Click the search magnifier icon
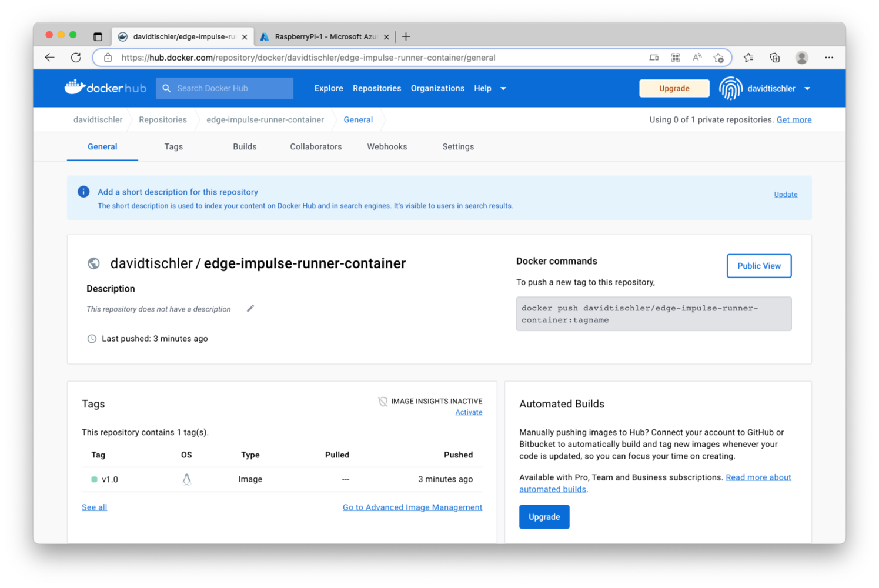Image resolution: width=879 pixels, height=588 pixels. [166, 88]
